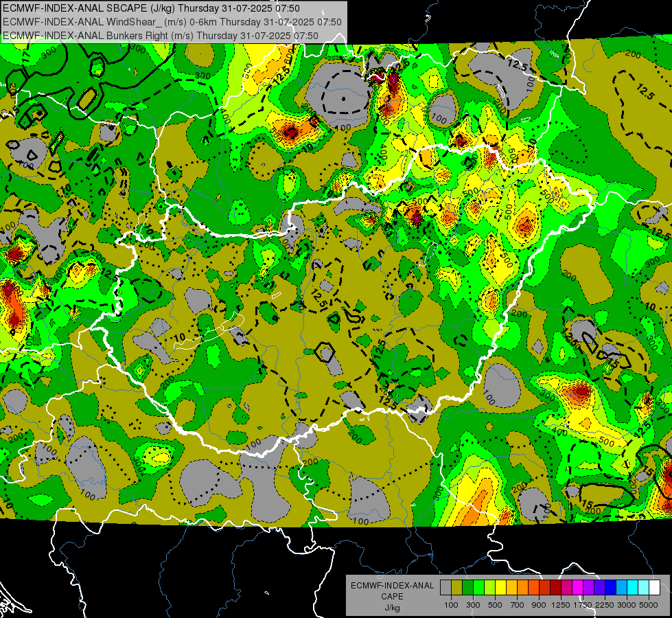Click the dark maroon legend swatch
This screenshot has width=672, height=618.
pyautogui.click(x=555, y=587)
